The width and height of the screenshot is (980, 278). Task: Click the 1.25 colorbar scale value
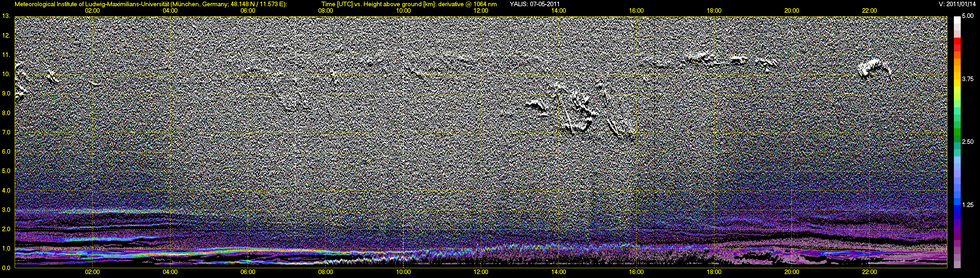968,205
